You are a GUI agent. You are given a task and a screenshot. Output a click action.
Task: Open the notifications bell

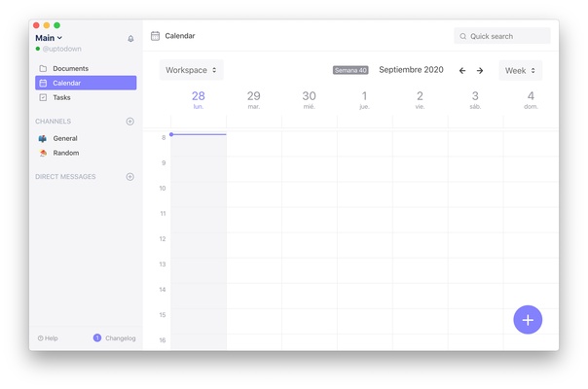point(130,39)
